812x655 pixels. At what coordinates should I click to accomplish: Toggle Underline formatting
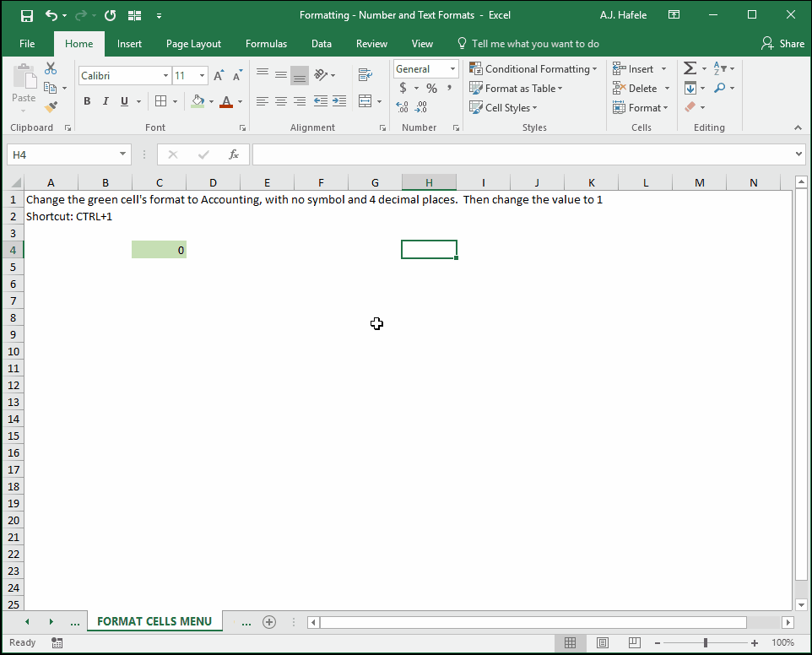click(124, 101)
